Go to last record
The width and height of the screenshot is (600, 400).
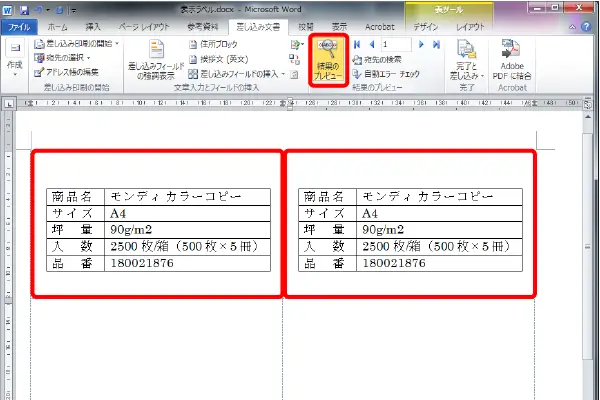(436, 44)
